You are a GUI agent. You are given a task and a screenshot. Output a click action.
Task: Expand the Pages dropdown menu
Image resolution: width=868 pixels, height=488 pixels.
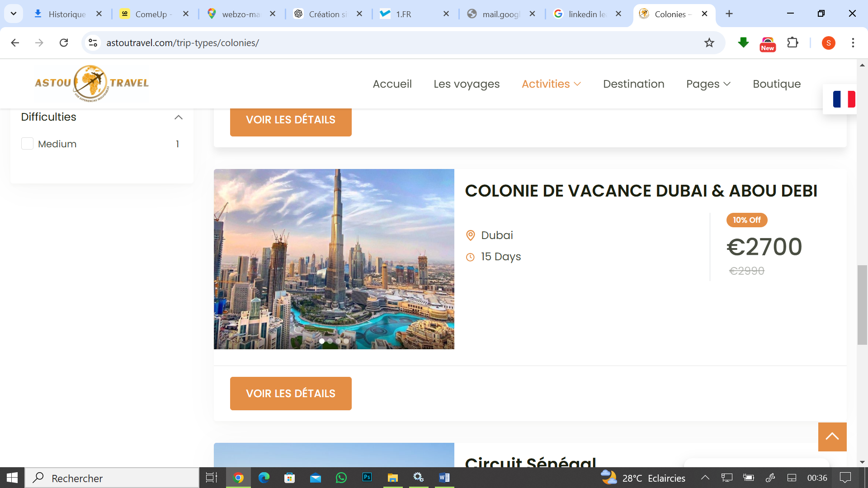point(708,84)
